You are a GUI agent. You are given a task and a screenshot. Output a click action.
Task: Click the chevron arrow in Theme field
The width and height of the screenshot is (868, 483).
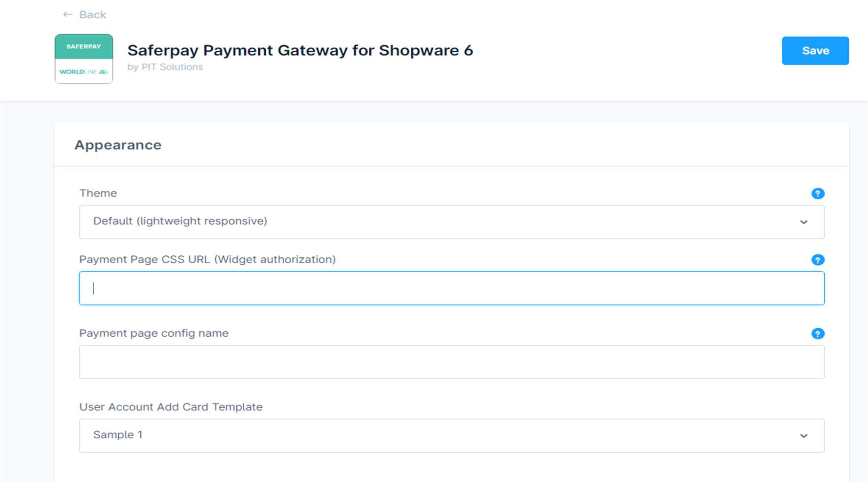tap(804, 222)
